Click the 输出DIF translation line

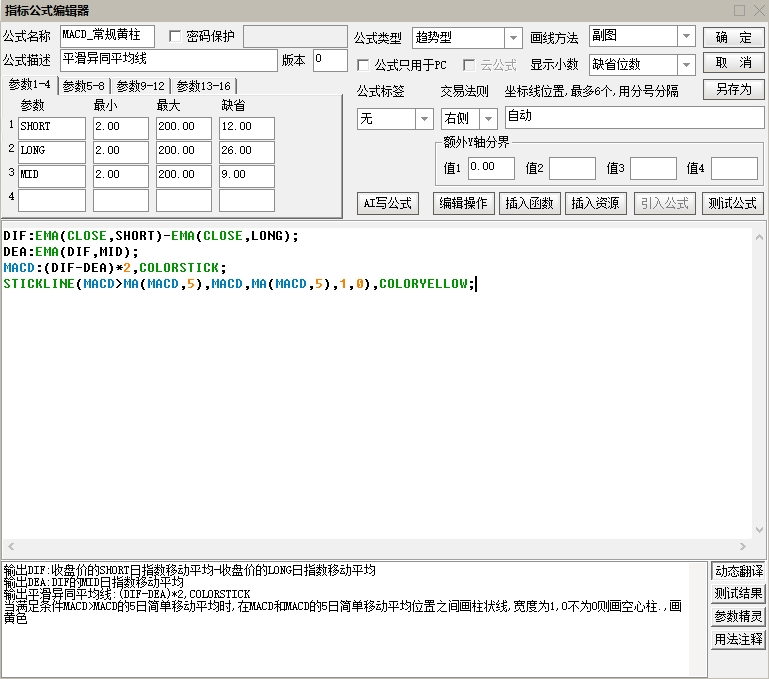(x=189, y=570)
